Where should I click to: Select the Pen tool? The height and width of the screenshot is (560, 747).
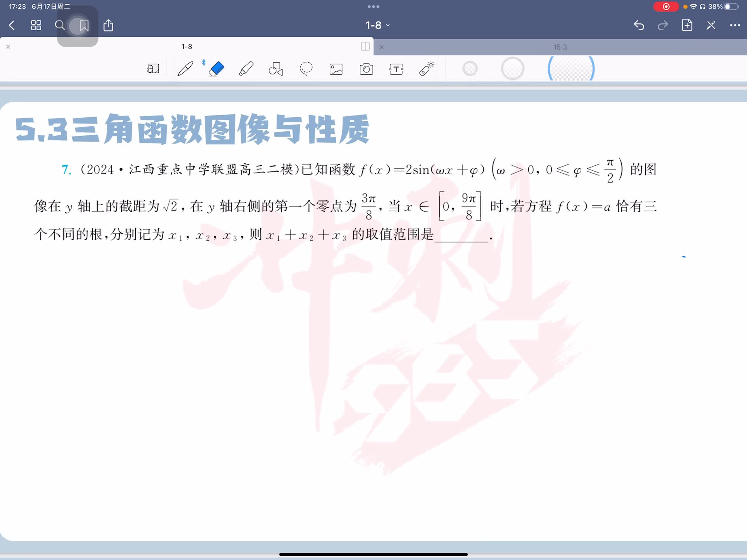tap(185, 69)
